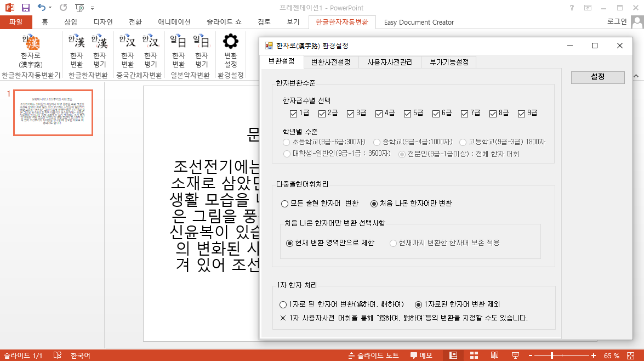Click 한자병기 in the 중국간체자변환 group
Image resolution: width=644 pixels, height=361 pixels.
pos(150,50)
